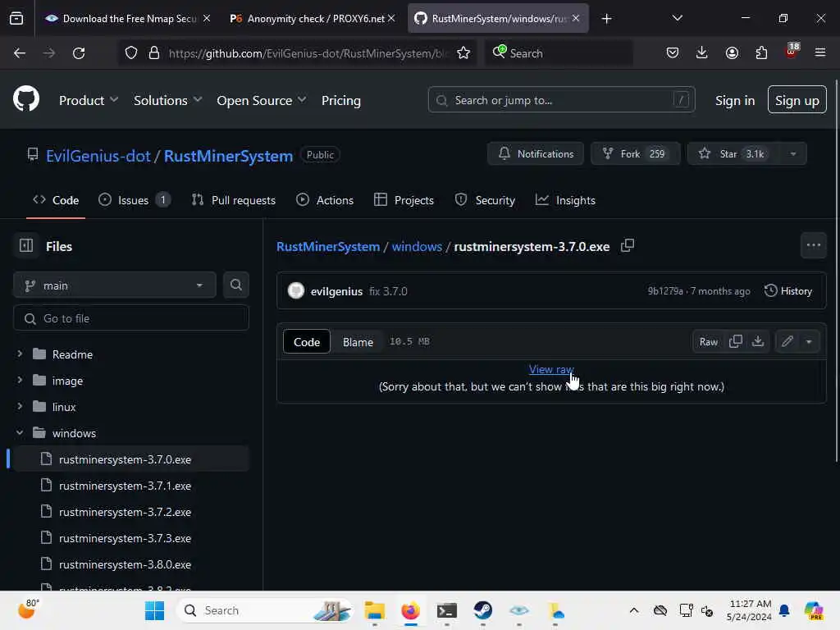
Task: Click the Search or jump to field
Action: (561, 100)
